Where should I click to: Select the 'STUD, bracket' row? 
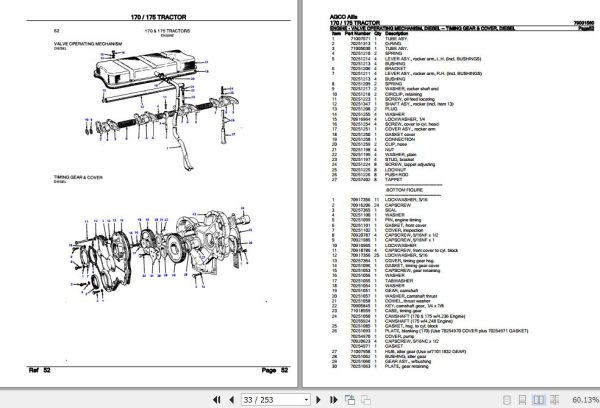click(373, 159)
